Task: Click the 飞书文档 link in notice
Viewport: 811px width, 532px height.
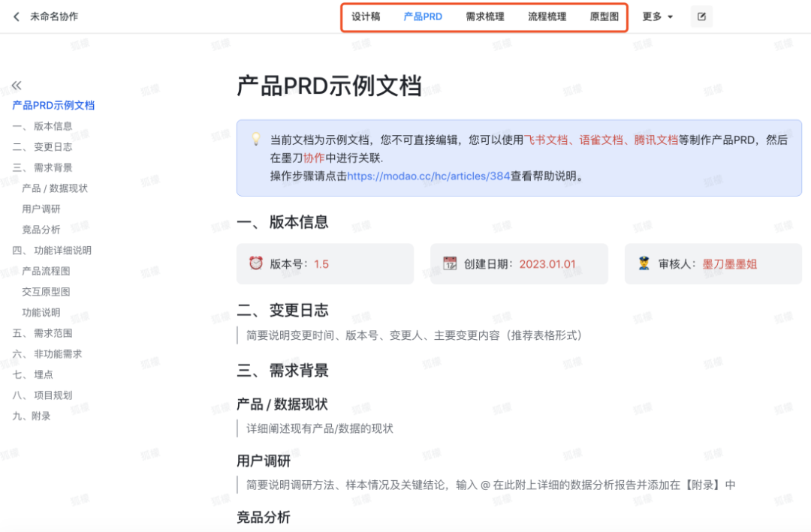Action: coord(546,140)
